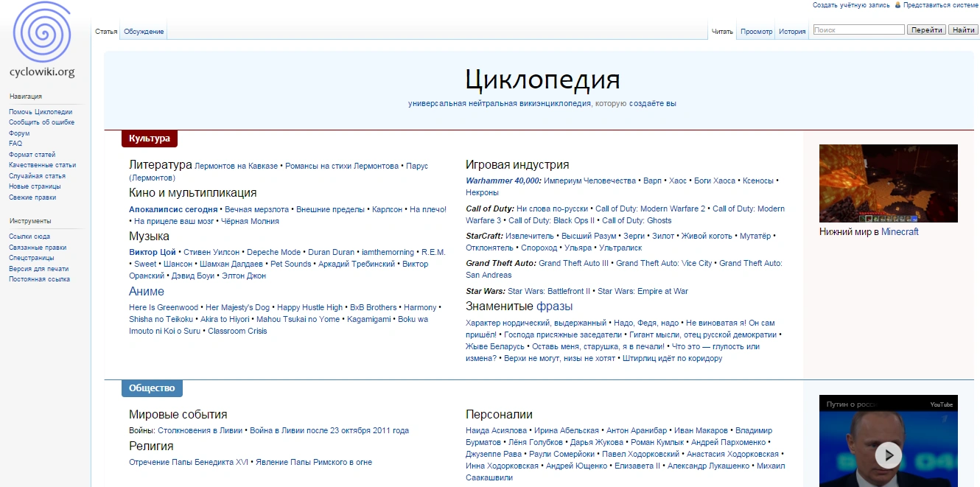Screen dimensions: 980x487
Task: Go to Случайная статья
Action: [x=37, y=176]
